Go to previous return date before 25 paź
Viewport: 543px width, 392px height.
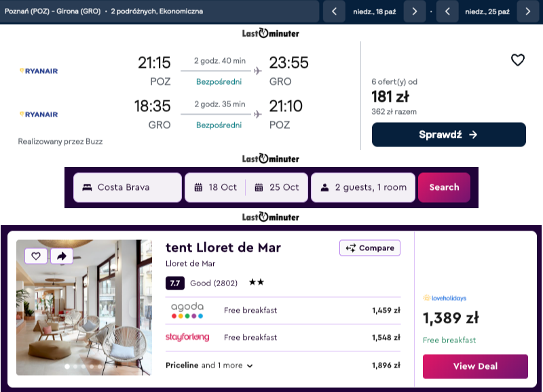pyautogui.click(x=447, y=12)
